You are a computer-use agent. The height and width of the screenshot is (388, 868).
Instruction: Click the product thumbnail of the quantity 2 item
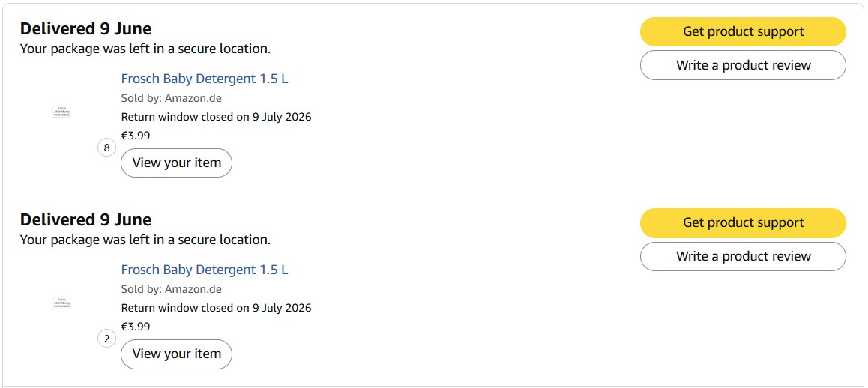click(62, 303)
